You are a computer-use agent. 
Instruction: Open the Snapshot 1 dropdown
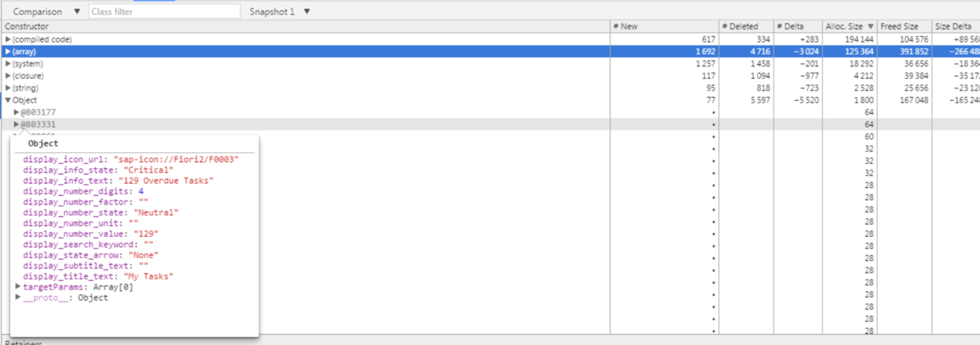click(280, 12)
